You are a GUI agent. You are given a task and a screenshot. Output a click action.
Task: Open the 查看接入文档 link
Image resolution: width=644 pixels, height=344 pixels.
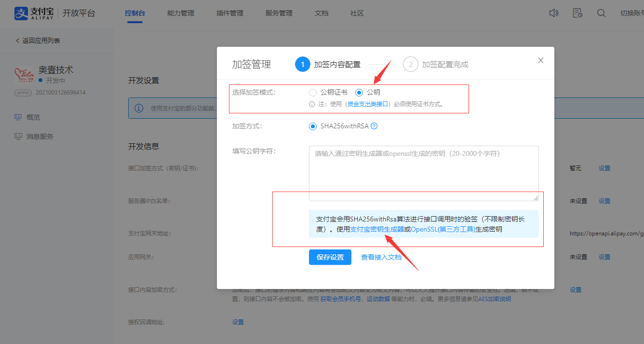(381, 257)
